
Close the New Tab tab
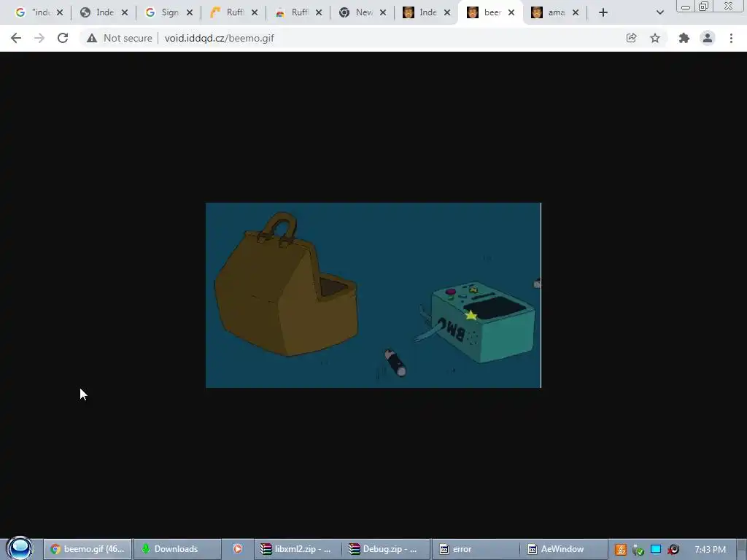point(383,12)
